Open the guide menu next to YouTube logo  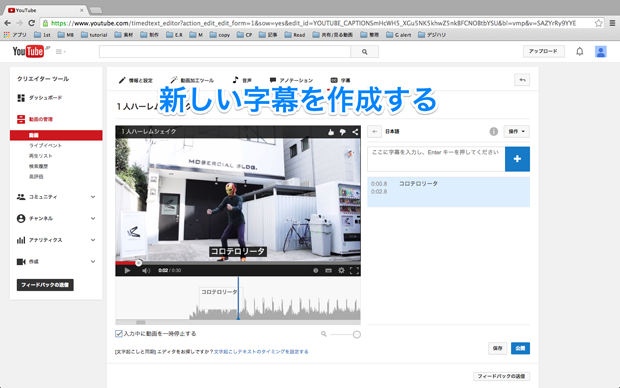point(60,52)
